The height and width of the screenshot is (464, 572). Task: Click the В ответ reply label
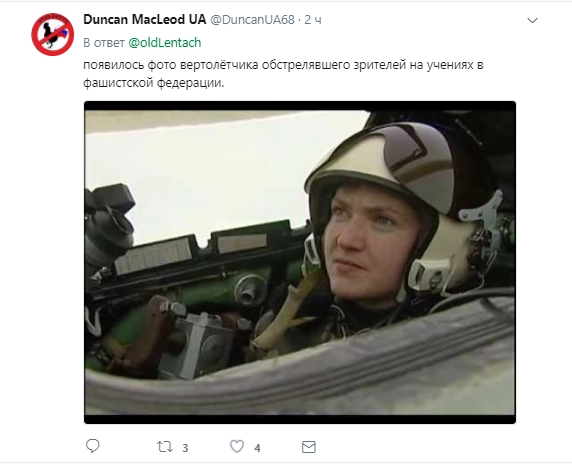[104, 43]
